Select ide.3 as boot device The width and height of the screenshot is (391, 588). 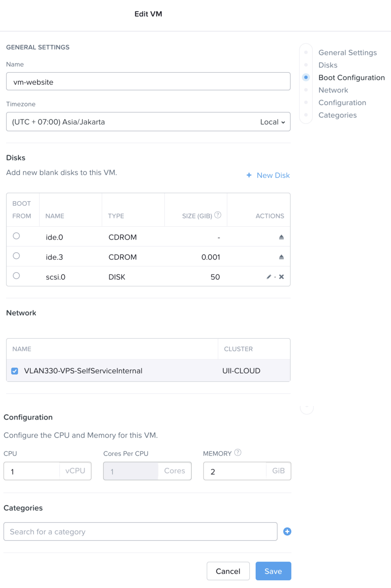point(16,256)
